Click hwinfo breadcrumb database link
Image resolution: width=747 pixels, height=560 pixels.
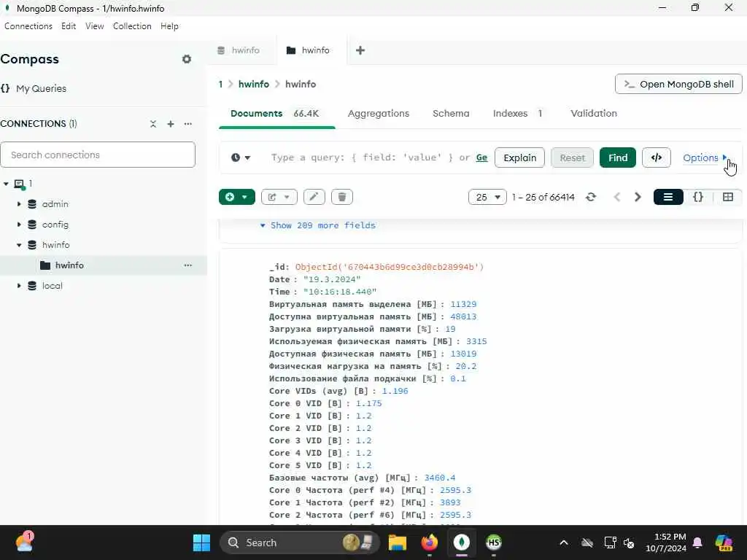click(253, 85)
